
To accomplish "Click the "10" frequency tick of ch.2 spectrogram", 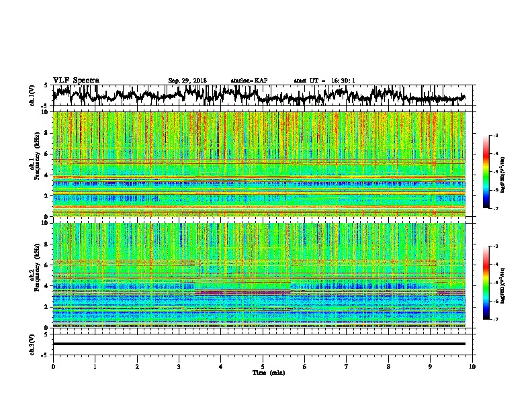I will 46,223.
